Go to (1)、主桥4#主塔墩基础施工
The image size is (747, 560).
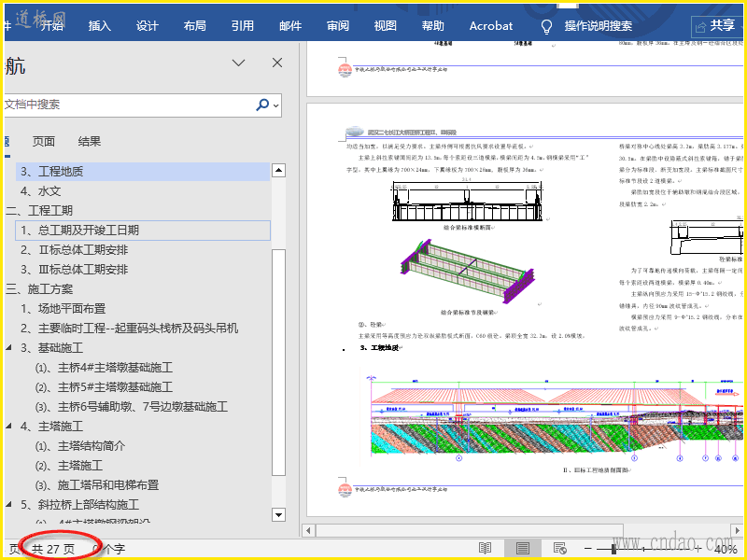click(x=104, y=368)
